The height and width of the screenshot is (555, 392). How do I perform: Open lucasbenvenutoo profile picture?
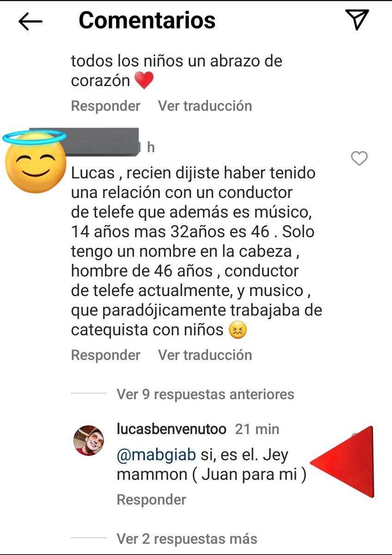(89, 440)
